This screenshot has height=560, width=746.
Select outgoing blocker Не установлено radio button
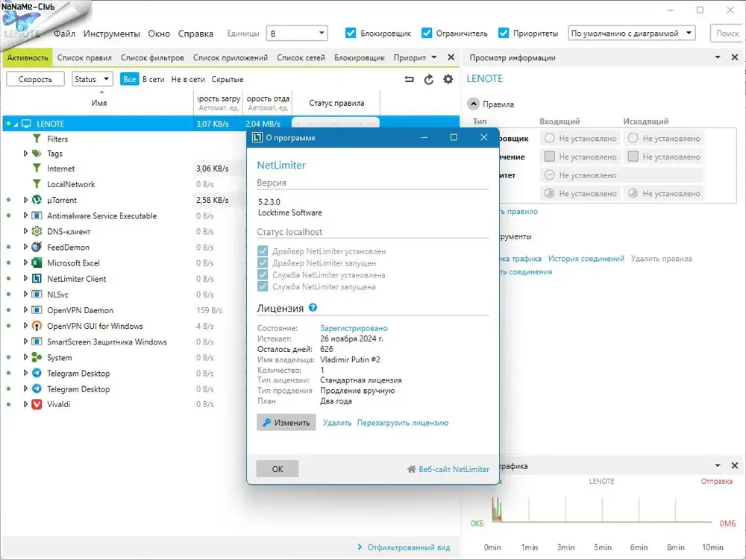coord(633,139)
